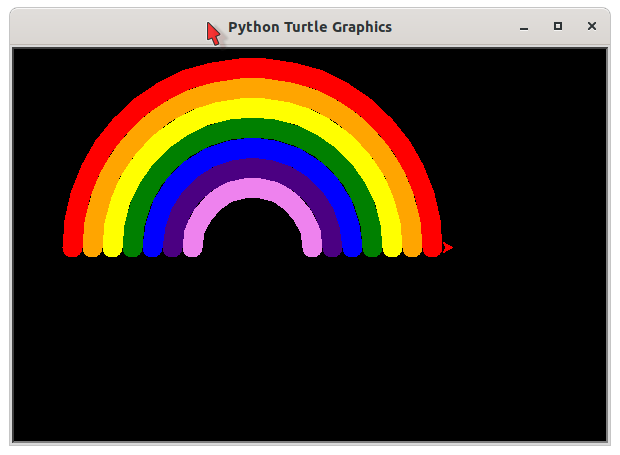Click the top of the yellow rainbow arc
Image resolution: width=620 pixels, height=455 pixels.
[x=252, y=108]
